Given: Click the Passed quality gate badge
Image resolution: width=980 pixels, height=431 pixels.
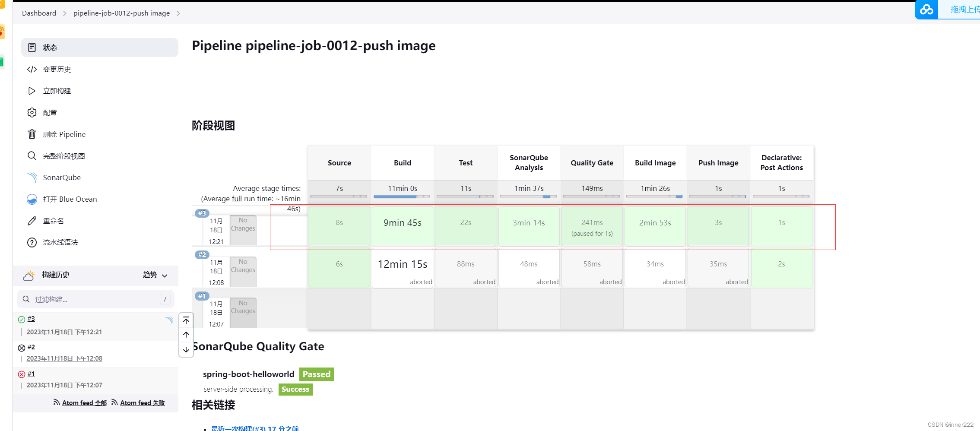Looking at the screenshot, I should (317, 374).
